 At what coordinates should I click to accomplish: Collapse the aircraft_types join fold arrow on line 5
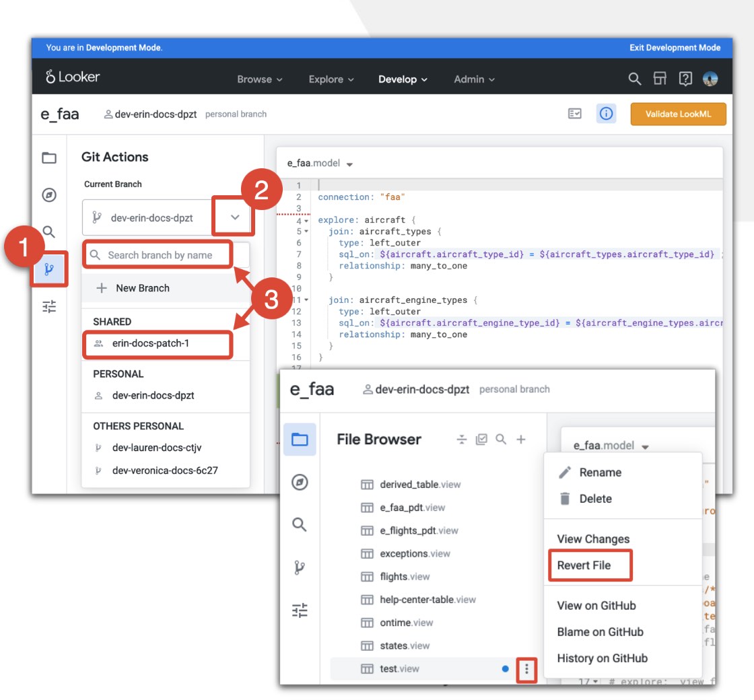(x=306, y=232)
